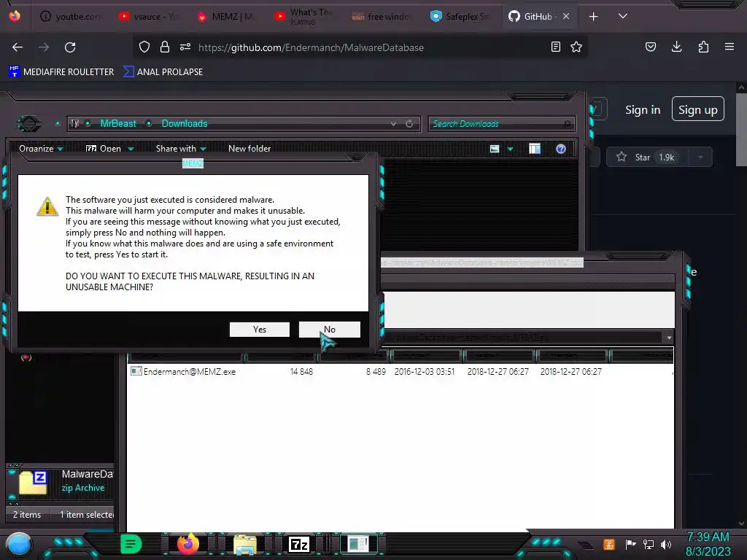Image resolution: width=747 pixels, height=560 pixels.
Task: Click the Downloads breadcrumb in Explorer
Action: 185,123
